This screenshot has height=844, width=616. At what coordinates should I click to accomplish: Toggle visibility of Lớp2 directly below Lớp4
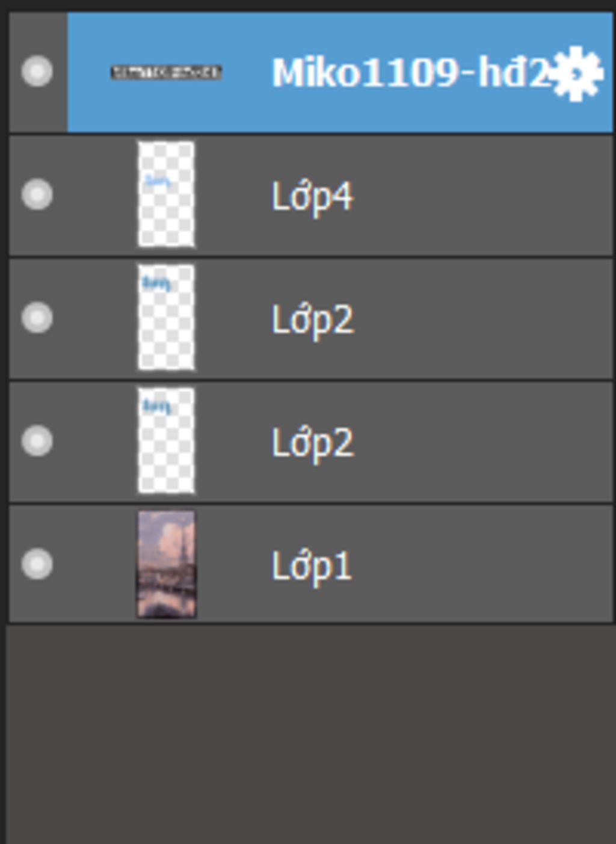37,317
